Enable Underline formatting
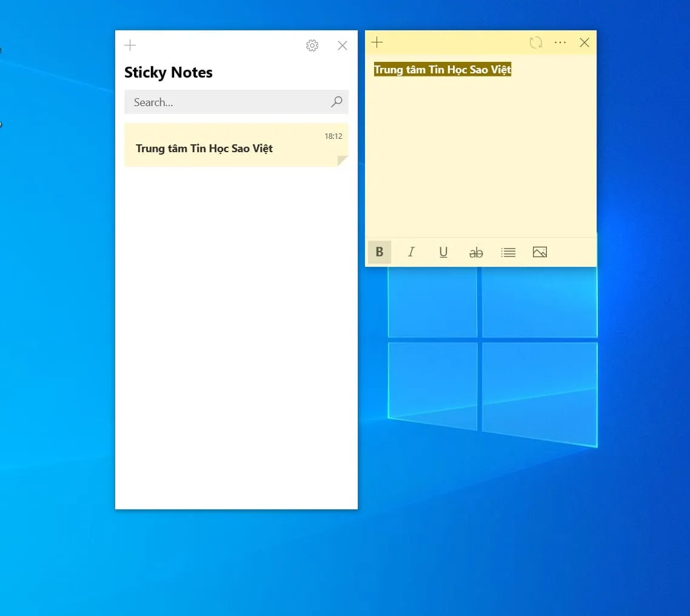This screenshot has width=690, height=616. 443,252
